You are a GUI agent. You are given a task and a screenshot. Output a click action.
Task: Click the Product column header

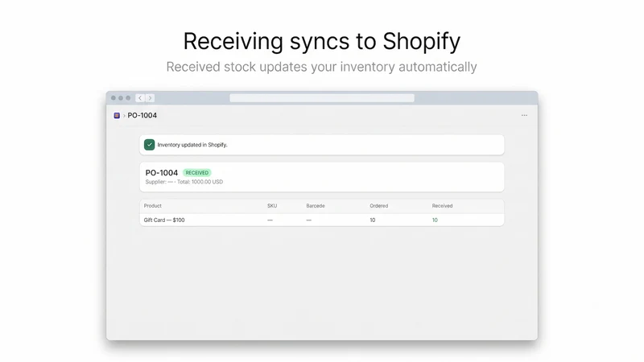point(153,206)
